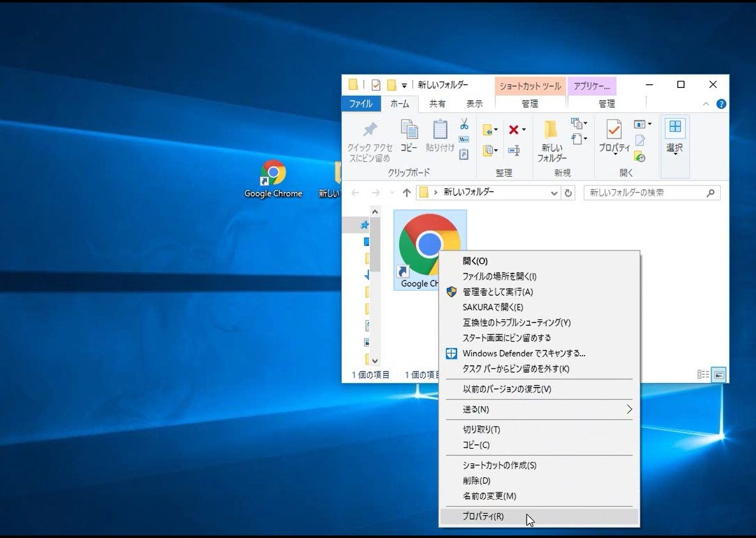Click the navigation pane scroll down arrow

[x=375, y=361]
